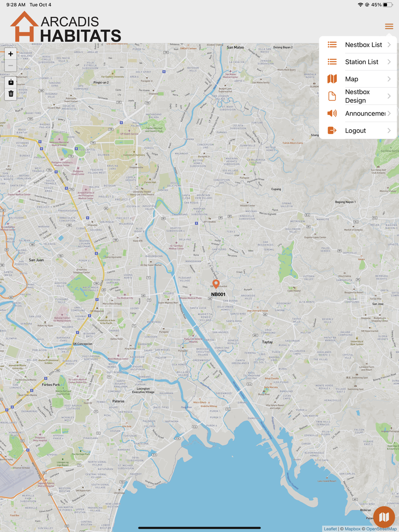Screen dimensions: 399x532
Task: Expand the Nestbox List chevron
Action: (x=389, y=45)
